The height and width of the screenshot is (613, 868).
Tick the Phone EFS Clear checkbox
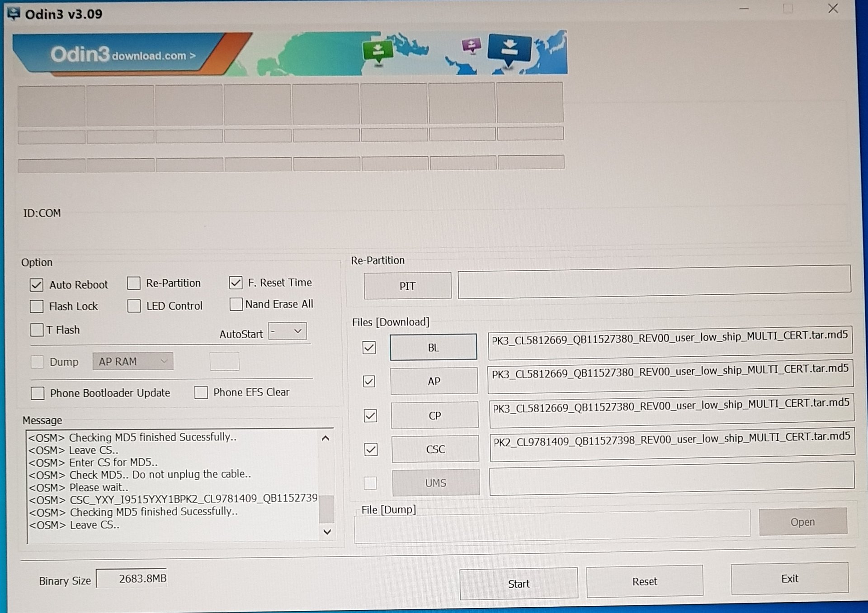click(x=201, y=392)
